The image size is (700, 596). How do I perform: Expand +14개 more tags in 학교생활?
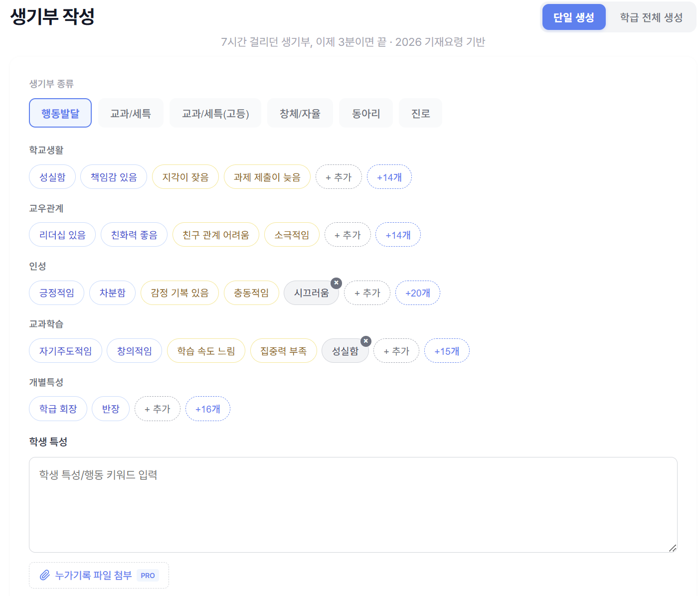[x=389, y=177]
